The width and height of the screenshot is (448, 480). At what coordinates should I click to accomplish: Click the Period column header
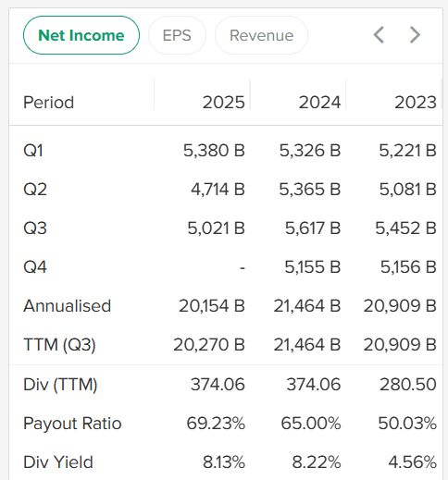[x=49, y=103]
